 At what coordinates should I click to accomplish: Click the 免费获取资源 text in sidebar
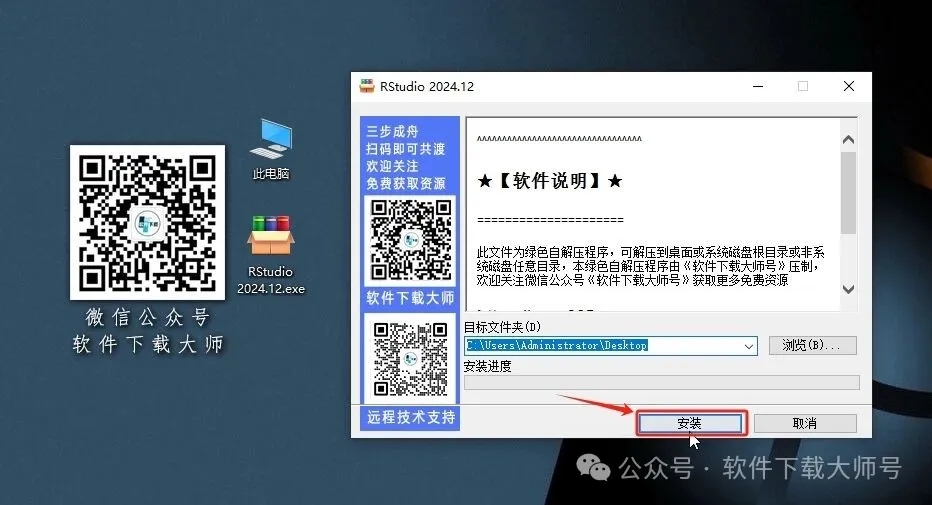point(406,184)
